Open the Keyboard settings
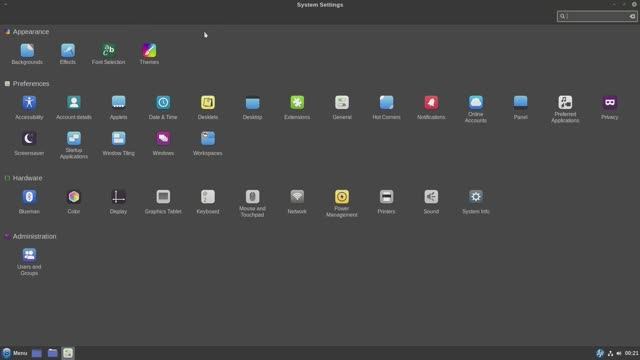The image size is (640, 360). [208, 202]
